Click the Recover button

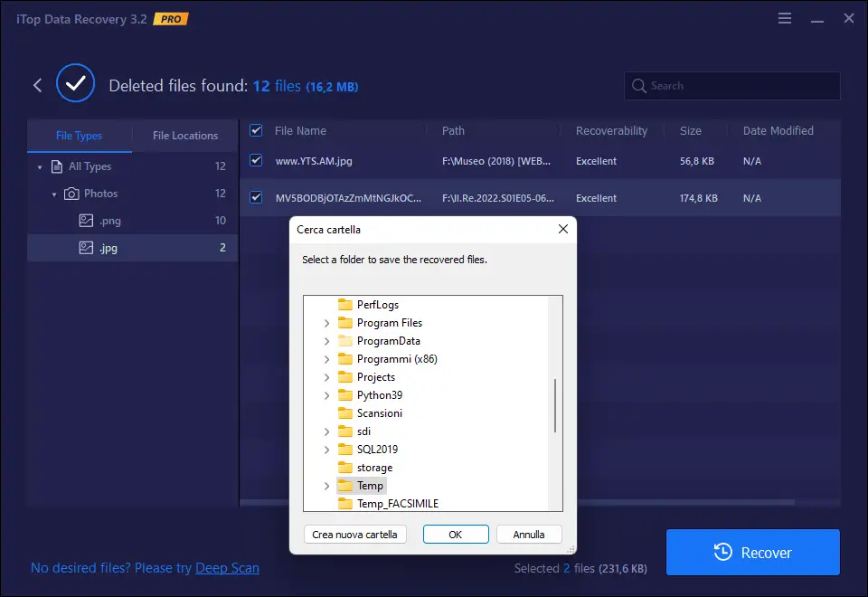coord(752,552)
